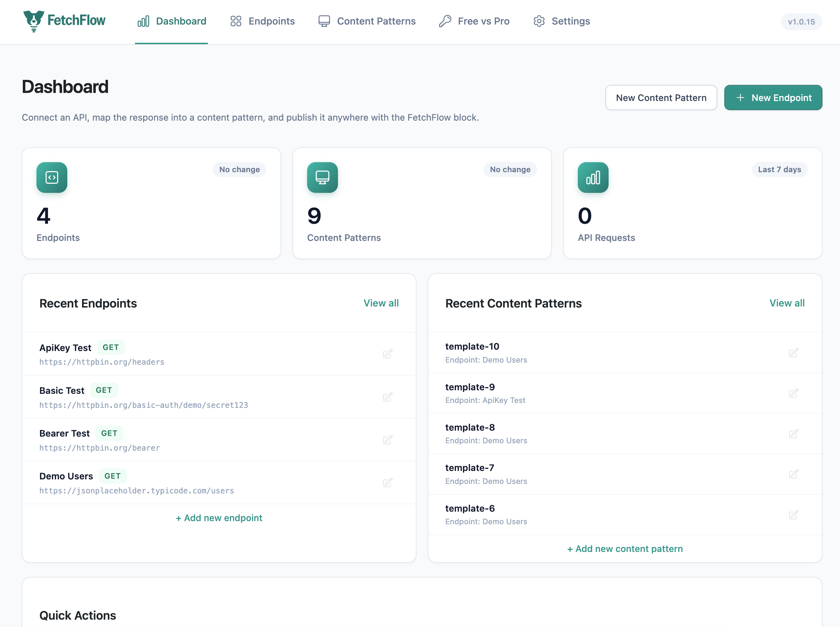Click the GET badge next to Basic Test
The image size is (840, 627).
coord(104,390)
